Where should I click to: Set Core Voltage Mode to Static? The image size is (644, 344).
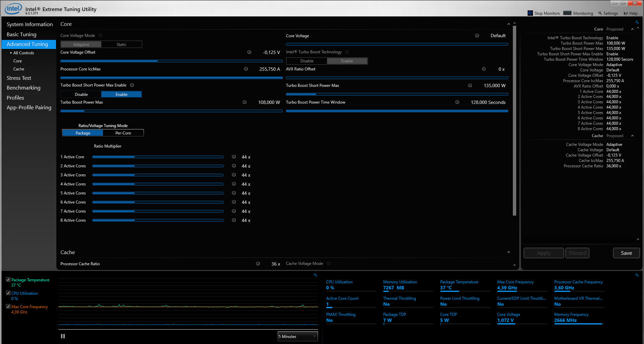click(x=121, y=44)
